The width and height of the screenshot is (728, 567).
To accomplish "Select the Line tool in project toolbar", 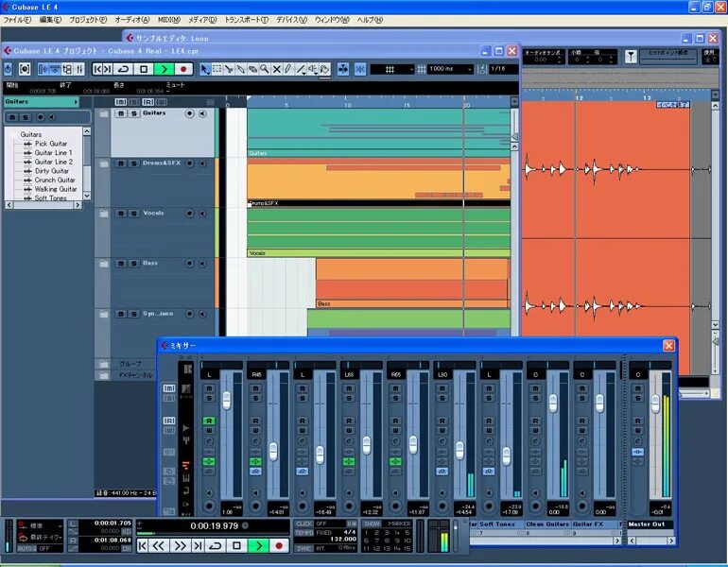I will (301, 69).
